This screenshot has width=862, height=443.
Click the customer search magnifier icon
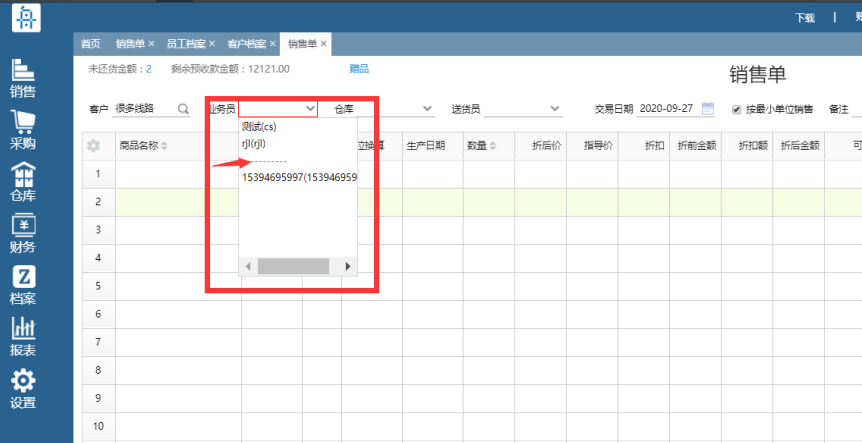coord(183,109)
